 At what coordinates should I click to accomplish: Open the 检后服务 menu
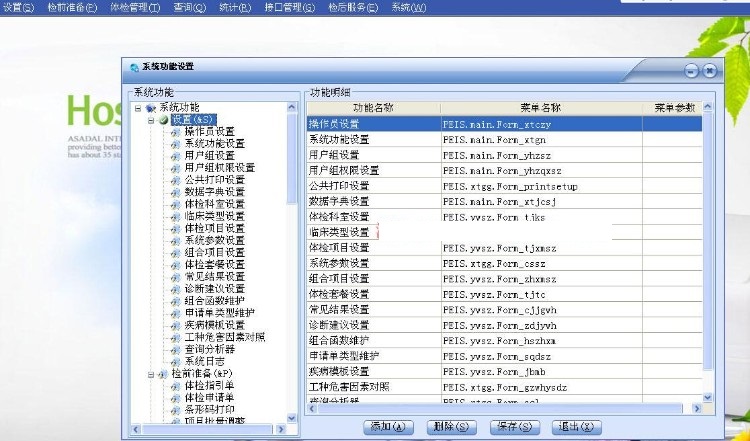(353, 8)
